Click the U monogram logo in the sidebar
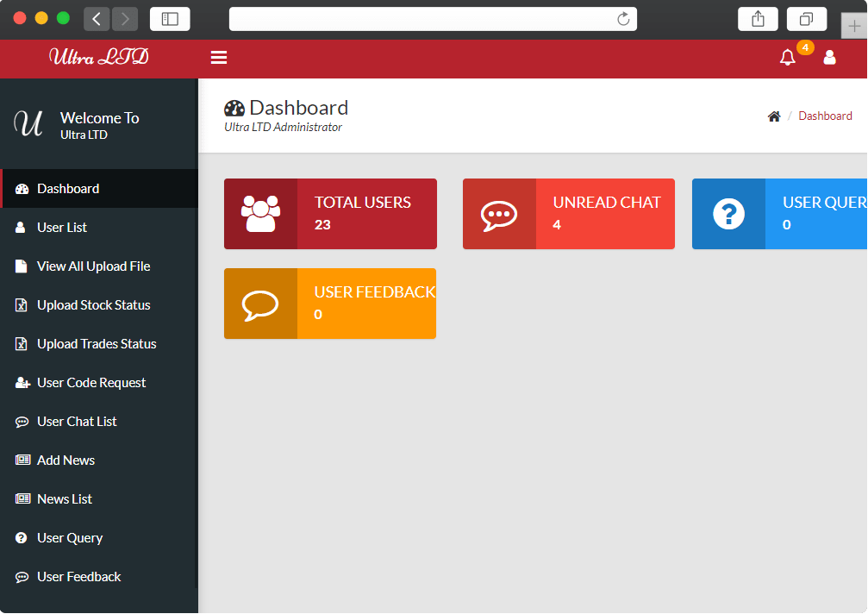 click(x=28, y=123)
